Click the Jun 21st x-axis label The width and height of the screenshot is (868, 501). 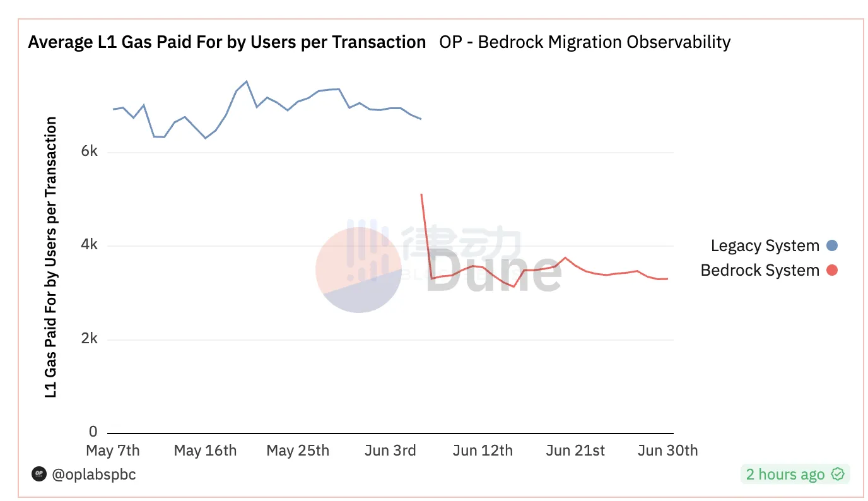(x=575, y=451)
